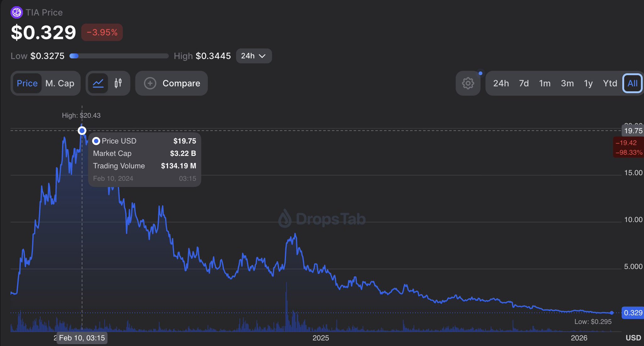Click the current price endpoint dot
This screenshot has width=644, height=346.
[612, 313]
